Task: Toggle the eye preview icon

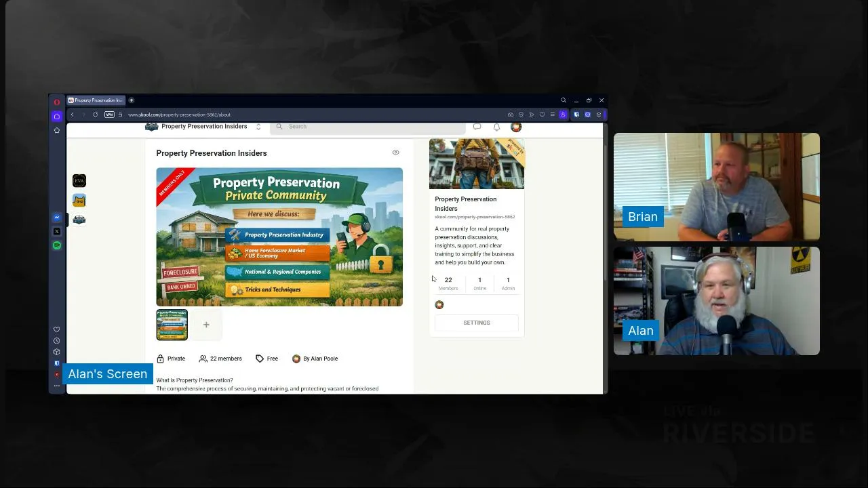Action: tap(396, 152)
